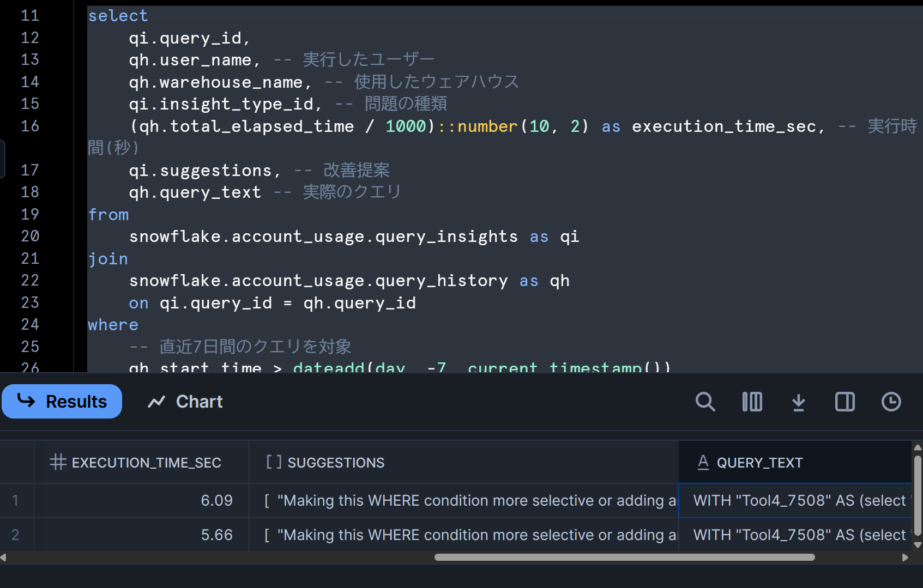Select the 5.66 execution time cell
The width and height of the screenshot is (923, 588).
(x=142, y=535)
